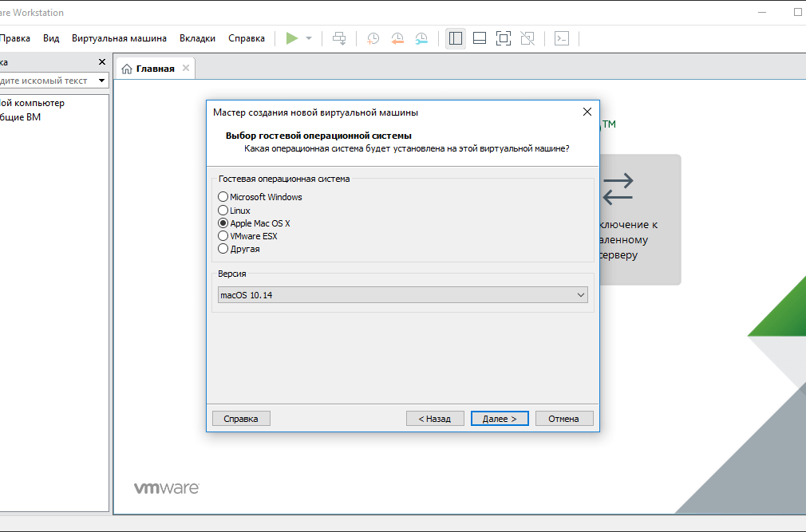Open the library search options arrow
Screen dimensions: 806x532
102,81
